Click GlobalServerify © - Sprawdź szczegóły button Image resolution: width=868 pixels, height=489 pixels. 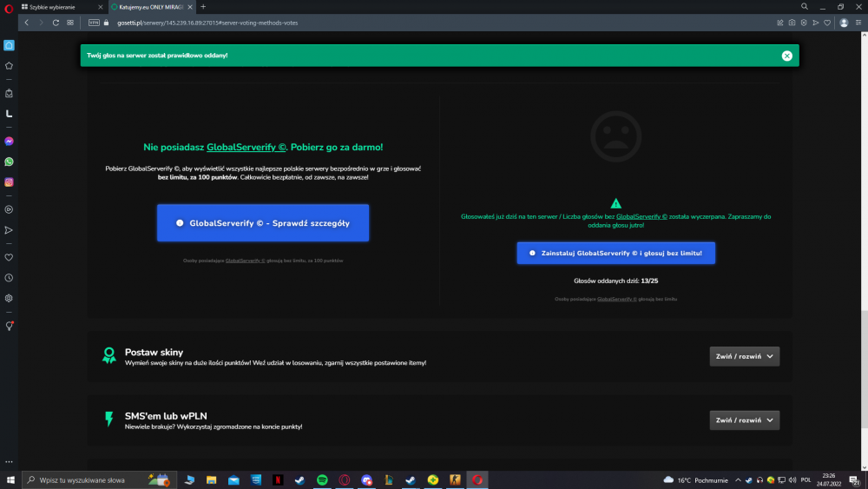click(x=263, y=222)
